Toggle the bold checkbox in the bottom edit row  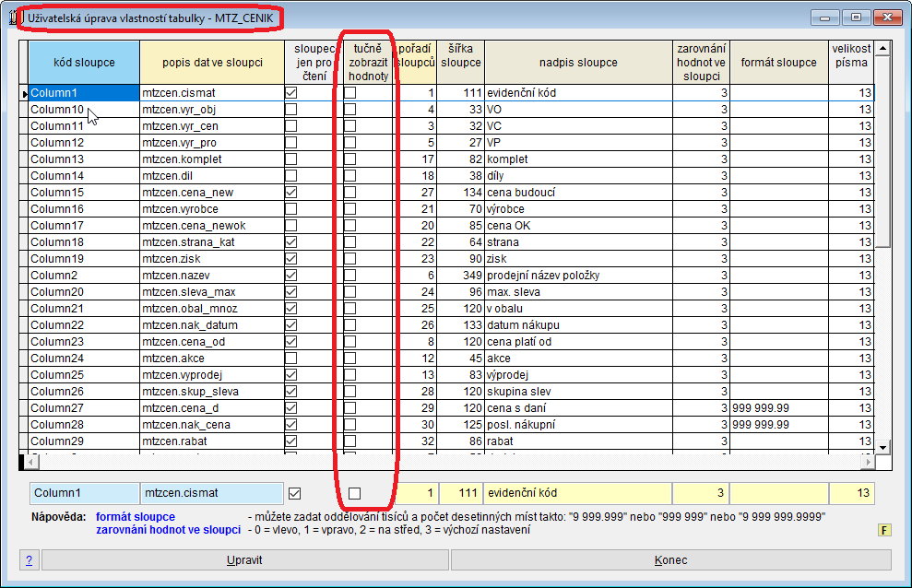pos(354,493)
